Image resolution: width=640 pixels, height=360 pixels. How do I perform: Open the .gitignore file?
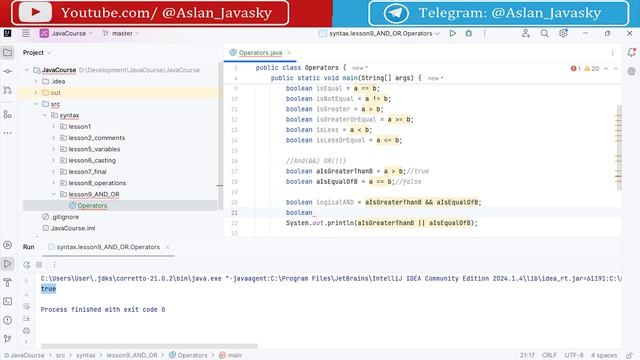[x=65, y=217]
